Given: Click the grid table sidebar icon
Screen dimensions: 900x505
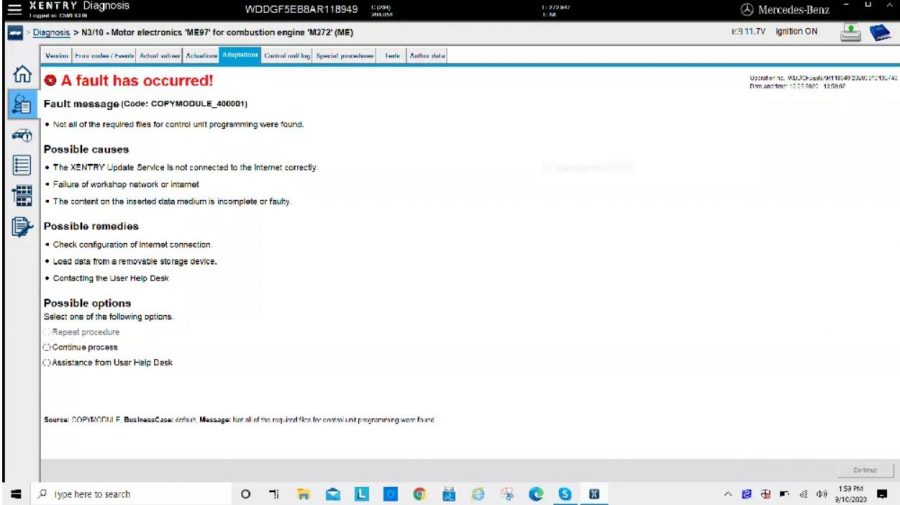Looking at the screenshot, I should (20, 196).
